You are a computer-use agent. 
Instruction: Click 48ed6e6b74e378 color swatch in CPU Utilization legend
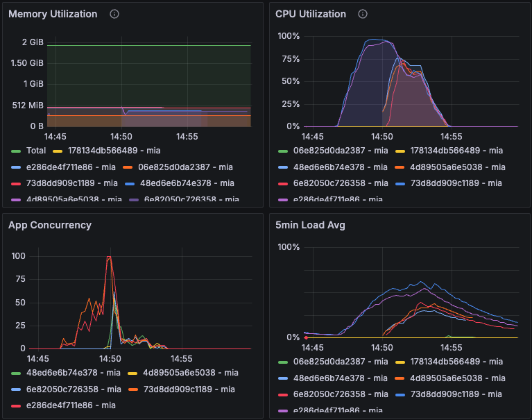pyautogui.click(x=282, y=167)
